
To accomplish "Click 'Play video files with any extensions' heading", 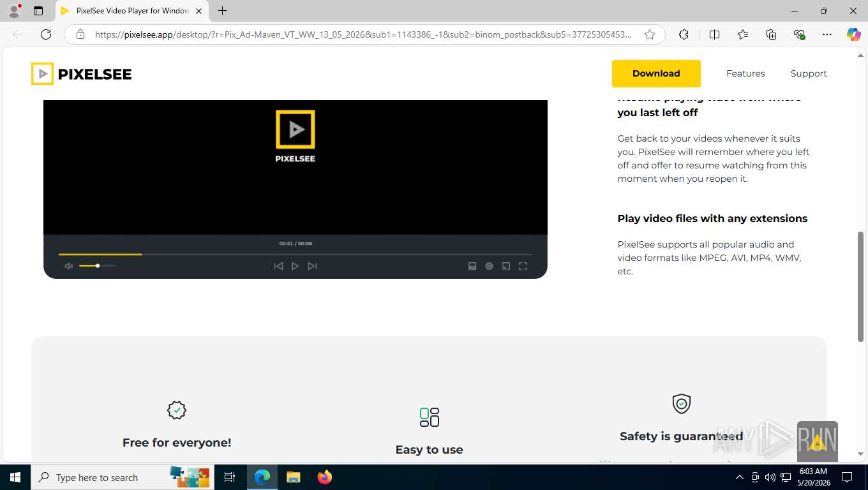I will tap(712, 218).
